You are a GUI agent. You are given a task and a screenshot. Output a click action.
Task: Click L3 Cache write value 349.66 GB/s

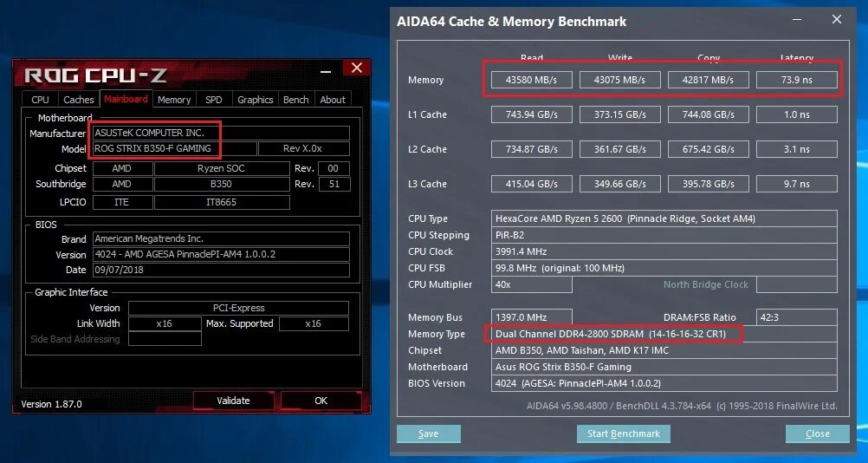pos(620,184)
